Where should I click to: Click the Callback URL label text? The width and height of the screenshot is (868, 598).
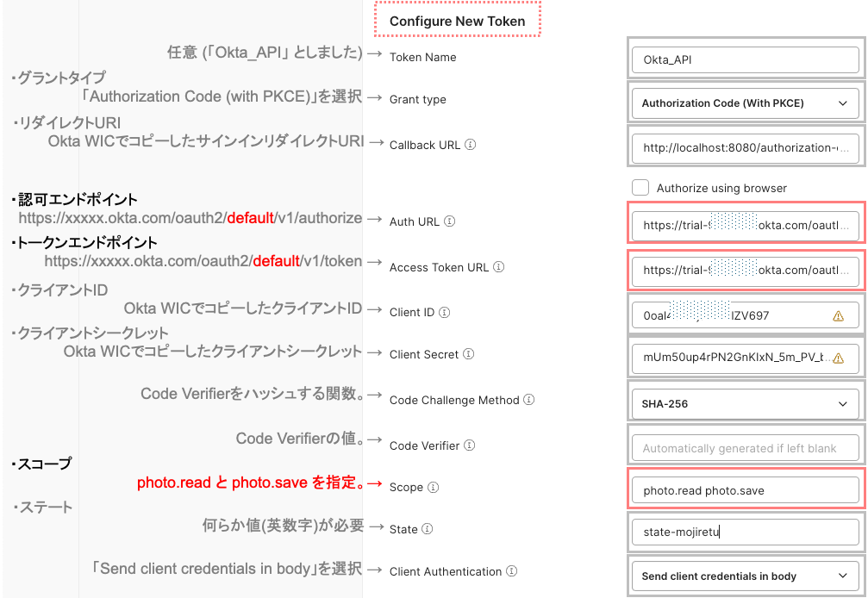[x=425, y=145]
